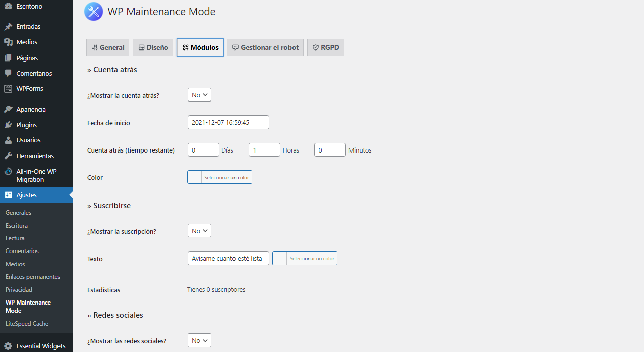Open the ¿Mostrar la cuenta atrás? dropdown

199,94
